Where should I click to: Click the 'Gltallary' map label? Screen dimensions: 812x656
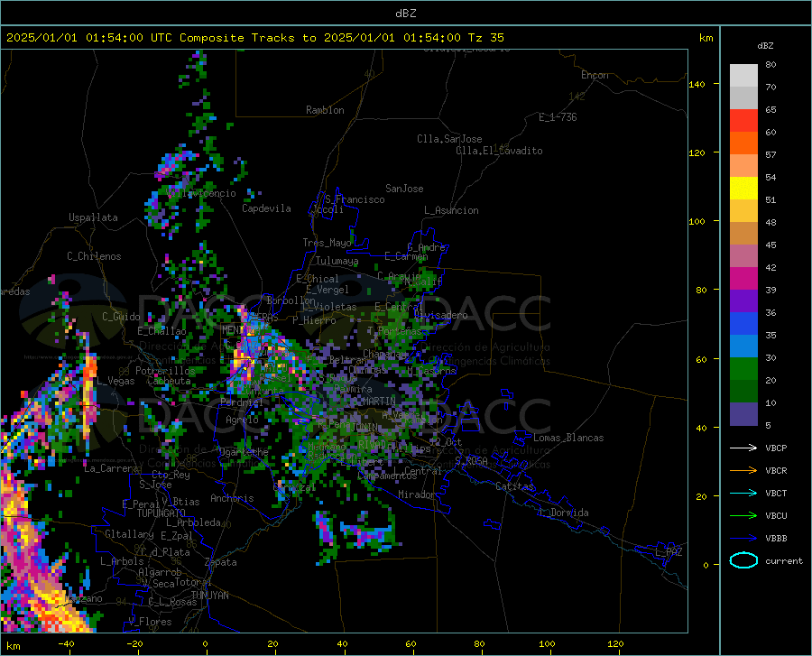tap(129, 534)
